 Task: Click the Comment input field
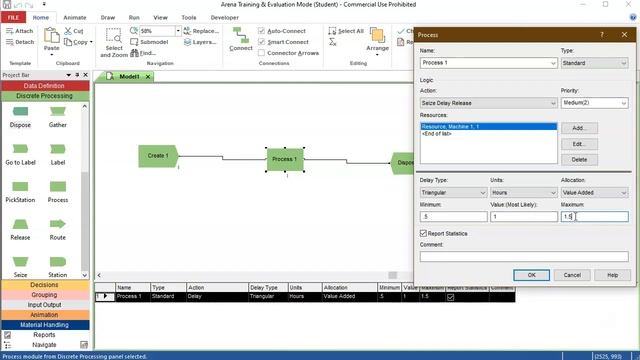524,256
